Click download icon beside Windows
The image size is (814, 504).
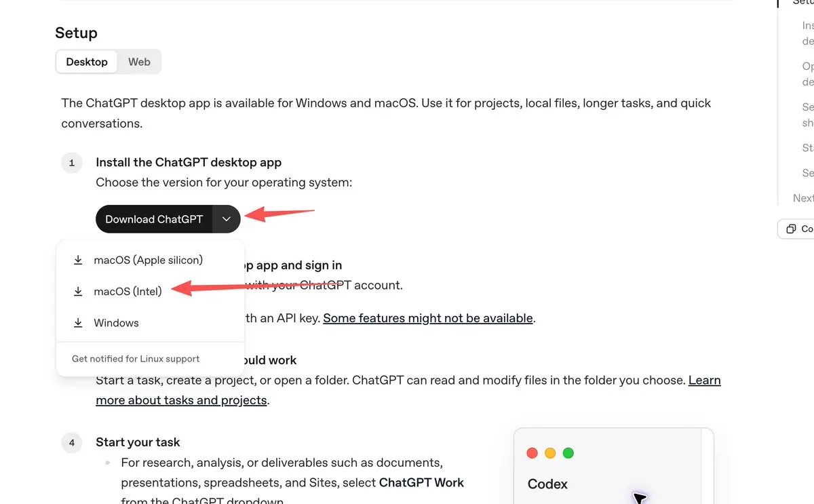click(78, 323)
